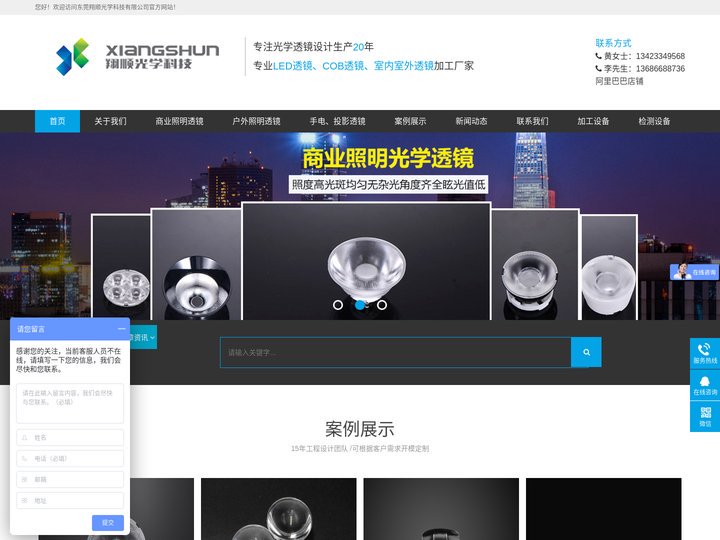
Task: Select the third carousel slide dot
Action: click(382, 304)
